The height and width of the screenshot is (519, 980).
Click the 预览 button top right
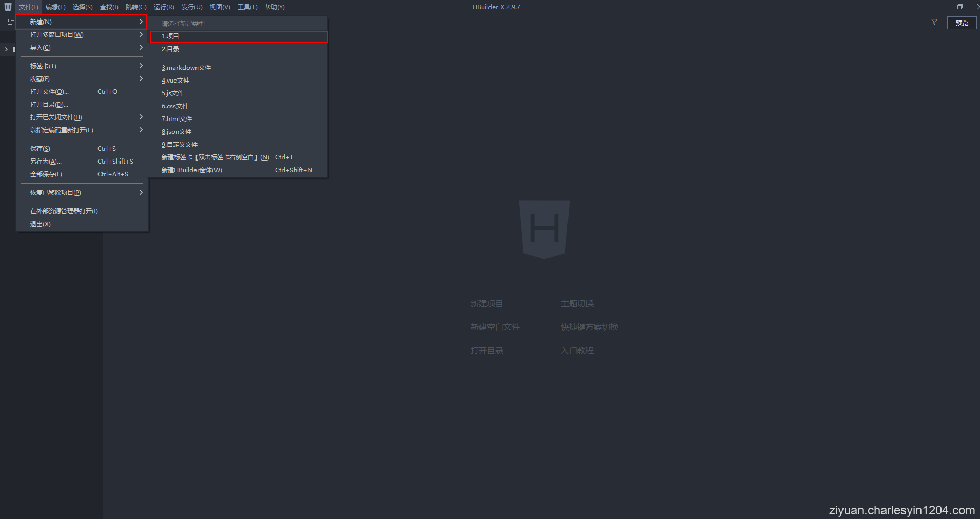click(962, 23)
